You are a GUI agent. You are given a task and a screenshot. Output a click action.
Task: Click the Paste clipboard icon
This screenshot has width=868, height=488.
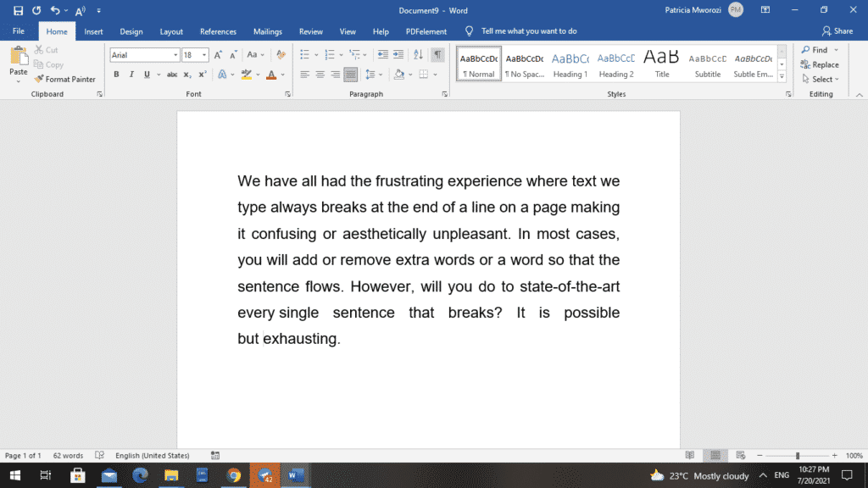click(x=19, y=57)
